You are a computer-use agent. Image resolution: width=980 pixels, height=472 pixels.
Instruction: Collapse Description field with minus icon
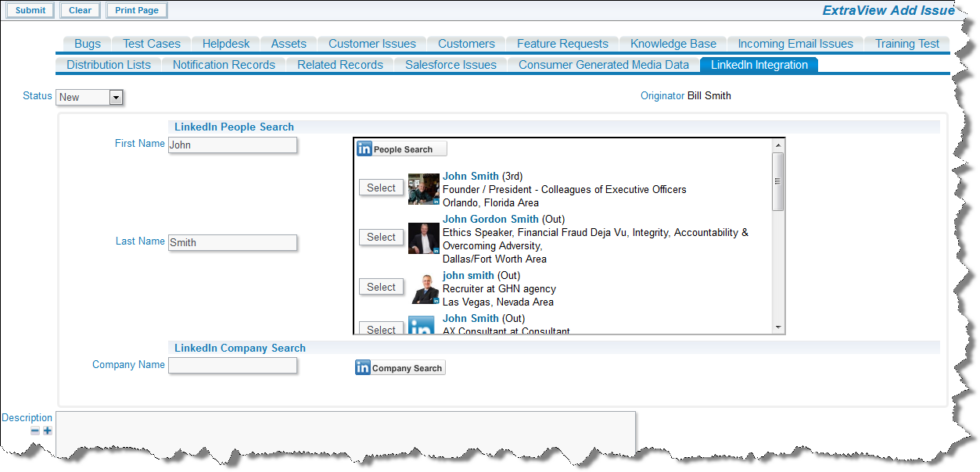pyautogui.click(x=35, y=431)
